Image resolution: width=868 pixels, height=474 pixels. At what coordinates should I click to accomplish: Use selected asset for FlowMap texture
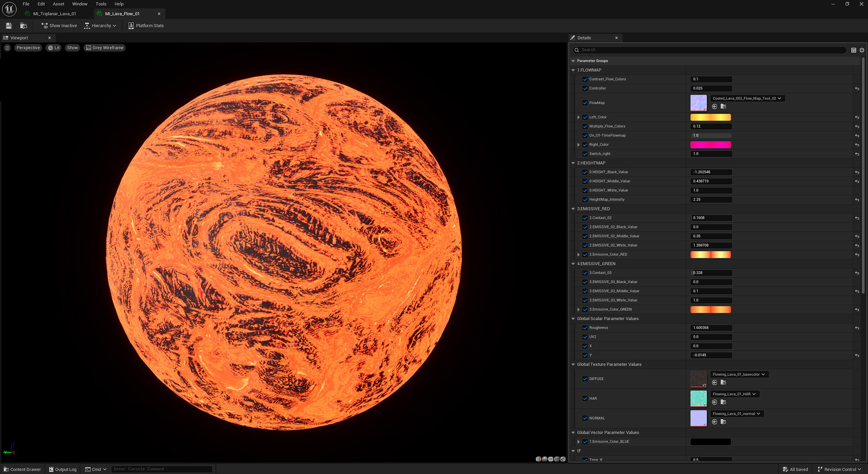click(714, 107)
